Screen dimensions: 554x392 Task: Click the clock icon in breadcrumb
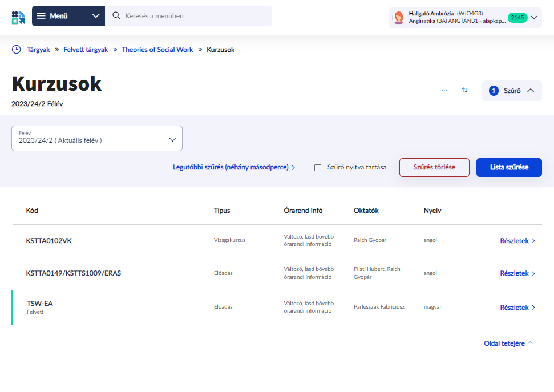17,50
